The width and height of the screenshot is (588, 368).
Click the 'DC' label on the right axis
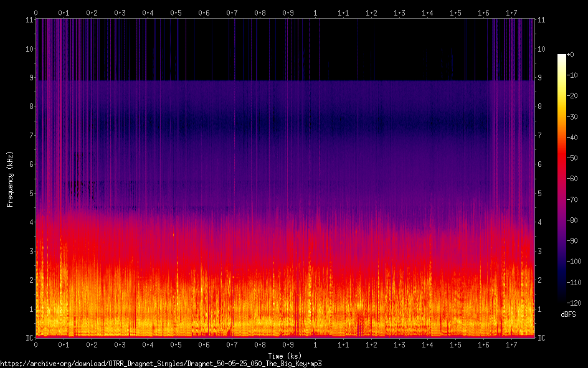pyautogui.click(x=541, y=338)
